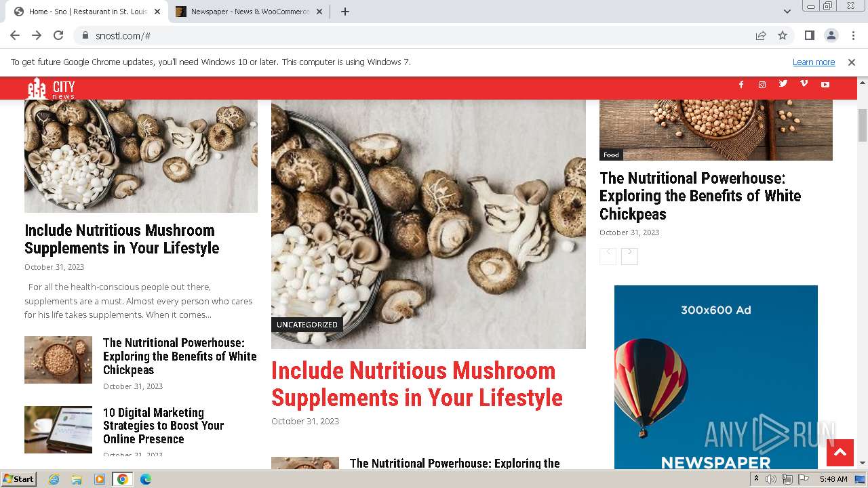
Task: Open left column mushroom supplements headline
Action: 122,239
